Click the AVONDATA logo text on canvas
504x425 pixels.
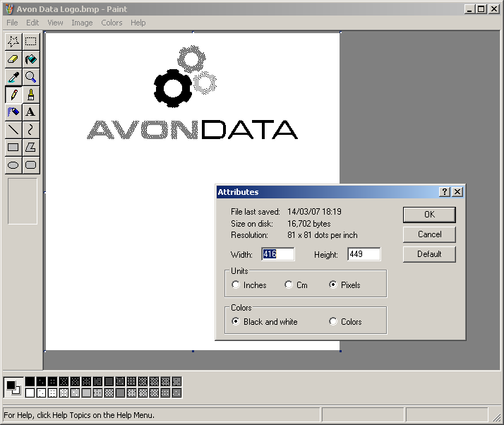tap(192, 130)
